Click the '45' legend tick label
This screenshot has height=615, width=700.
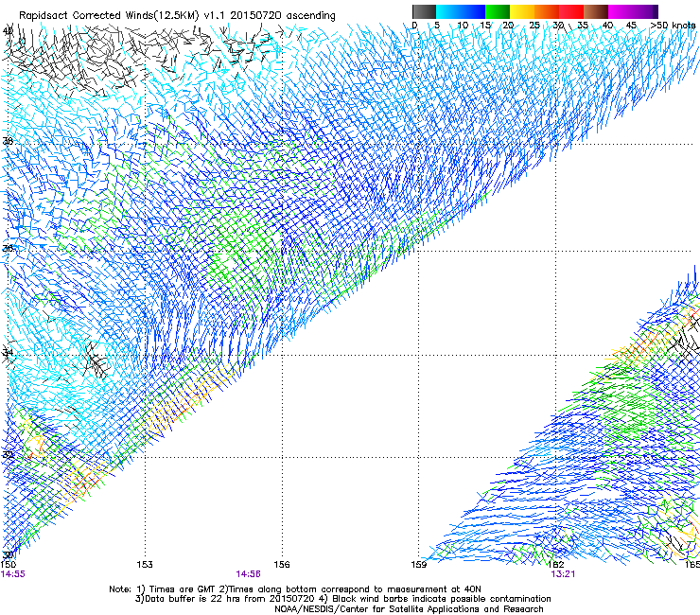pyautogui.click(x=631, y=26)
